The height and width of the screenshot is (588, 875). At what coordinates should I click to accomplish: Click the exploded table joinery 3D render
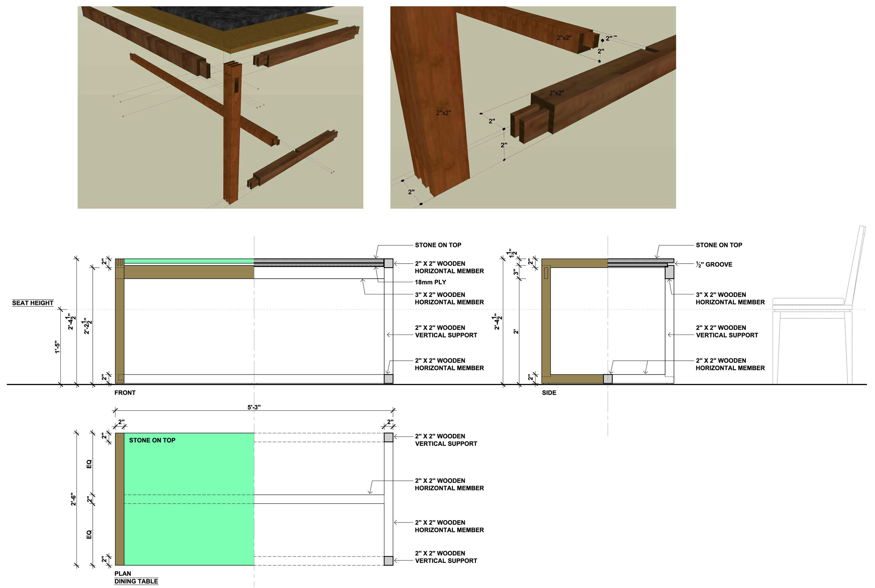click(220, 107)
